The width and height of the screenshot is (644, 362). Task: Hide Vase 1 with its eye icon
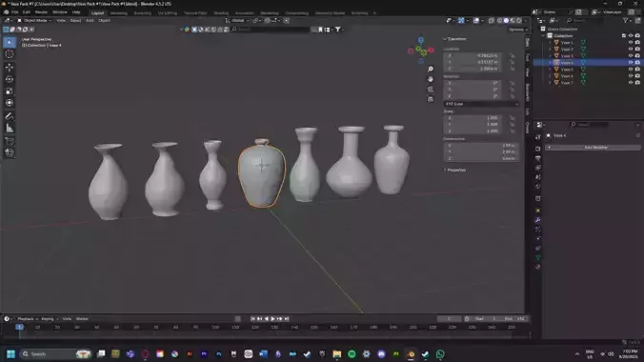pos(631,42)
